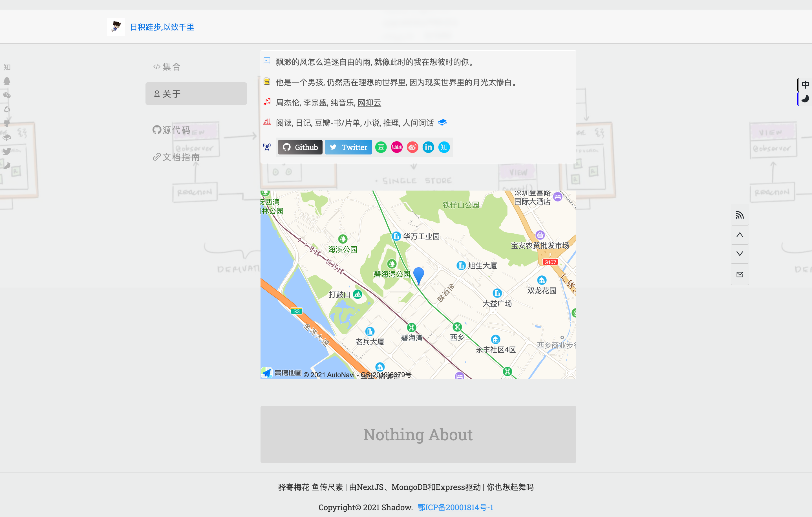812x517 pixels.
Task: Open the 鄂ICP备20001814号-1 link
Action: (455, 507)
